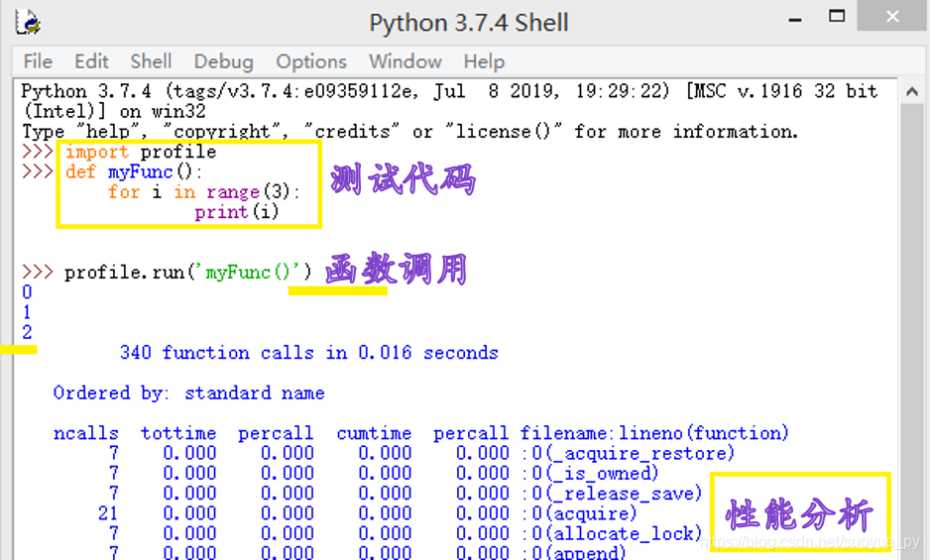The width and height of the screenshot is (930, 560).
Task: Click the 'print(i)' line
Action: [237, 212]
